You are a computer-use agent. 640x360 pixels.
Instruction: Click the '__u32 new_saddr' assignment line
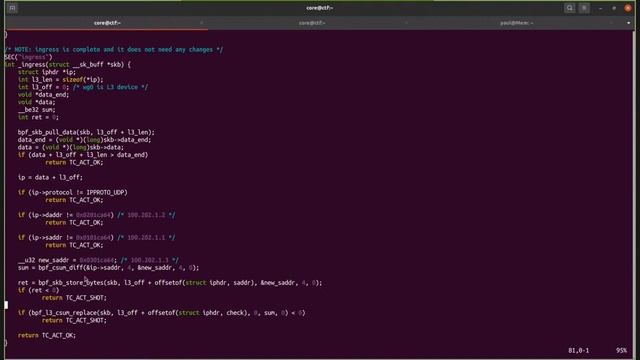[98, 260]
